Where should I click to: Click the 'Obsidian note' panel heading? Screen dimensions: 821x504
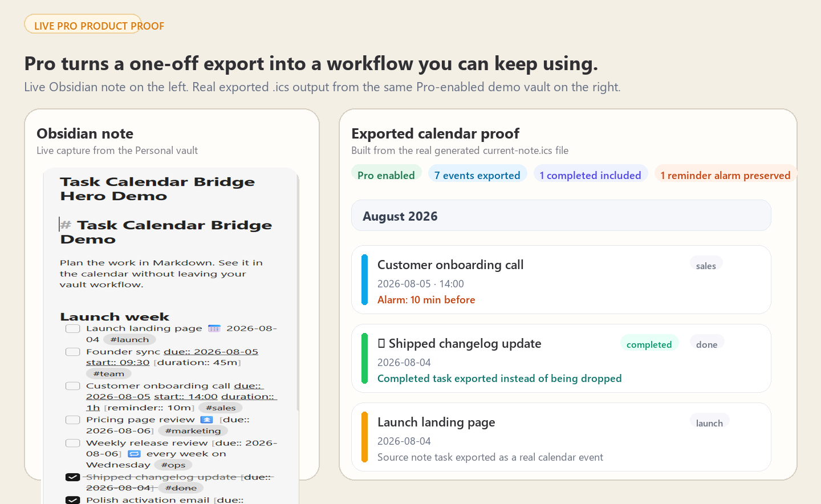(85, 133)
